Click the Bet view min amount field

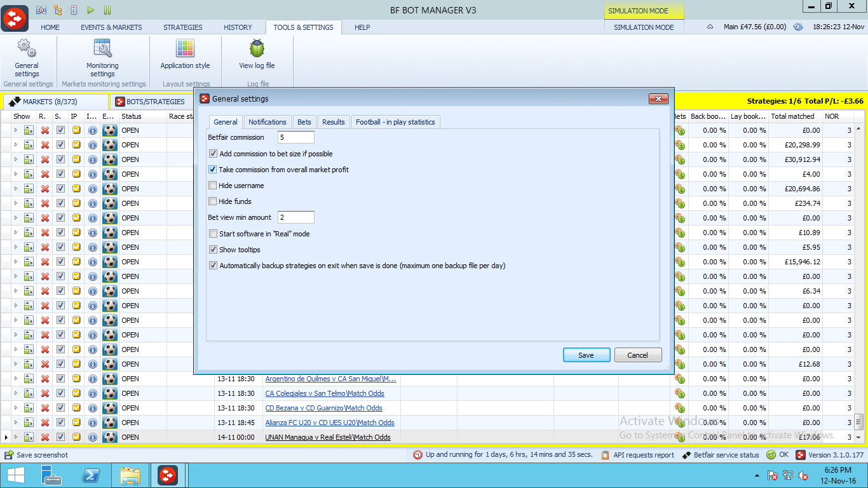click(296, 217)
